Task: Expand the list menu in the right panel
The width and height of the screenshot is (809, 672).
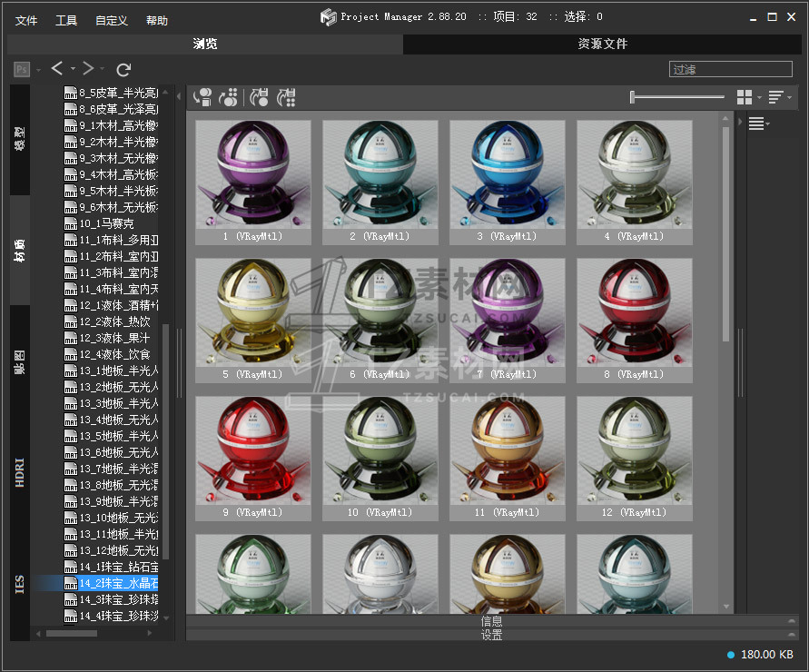Action: [x=758, y=124]
